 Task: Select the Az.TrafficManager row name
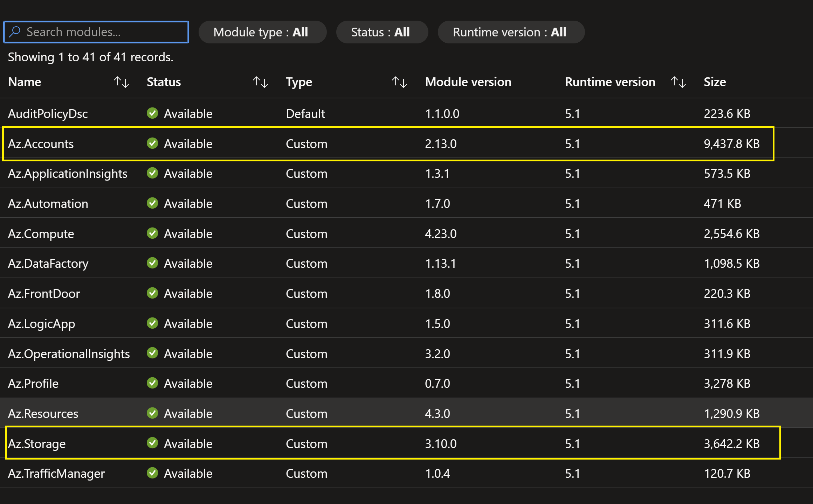click(x=56, y=474)
